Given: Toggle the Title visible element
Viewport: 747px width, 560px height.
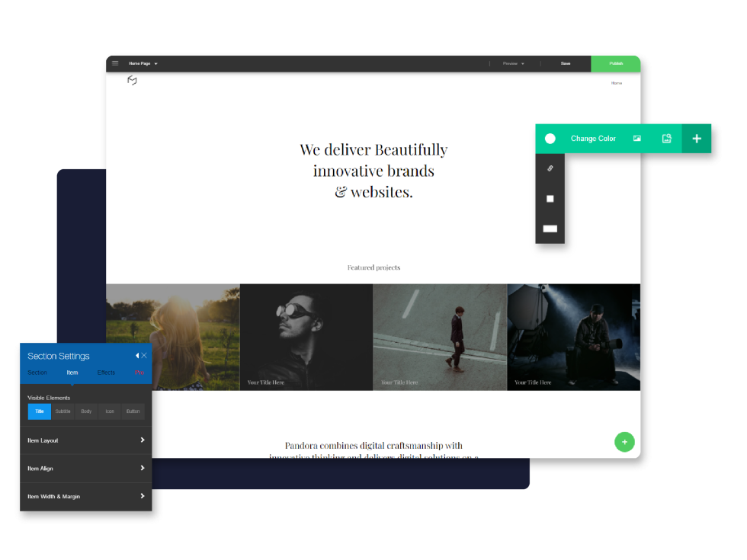Looking at the screenshot, I should point(40,411).
